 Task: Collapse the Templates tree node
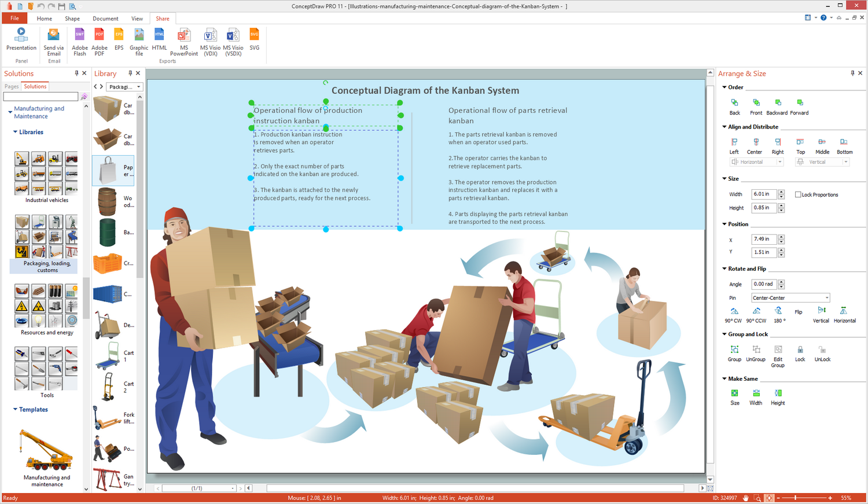pyautogui.click(x=16, y=409)
